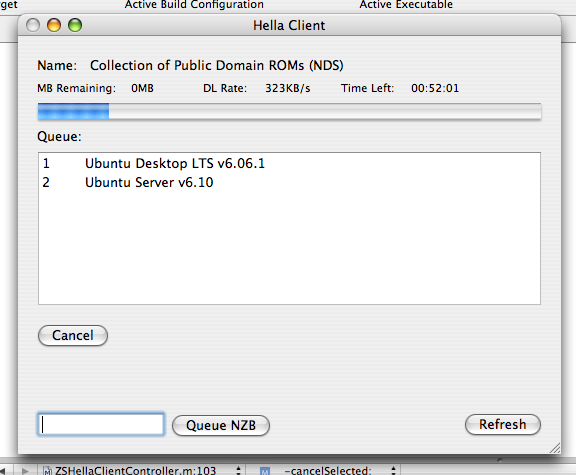The height and width of the screenshot is (475, 576).
Task: Click the Refresh button
Action: (x=503, y=424)
